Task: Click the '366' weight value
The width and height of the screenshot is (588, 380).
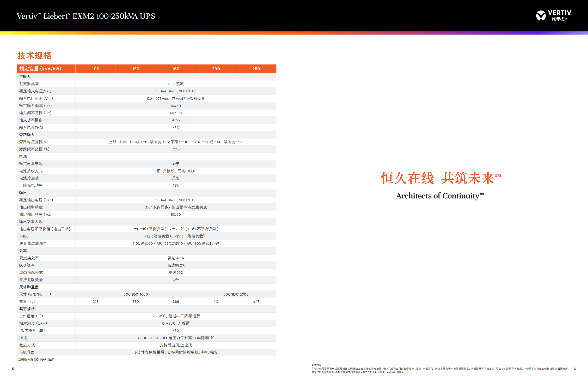Action: 176,302
